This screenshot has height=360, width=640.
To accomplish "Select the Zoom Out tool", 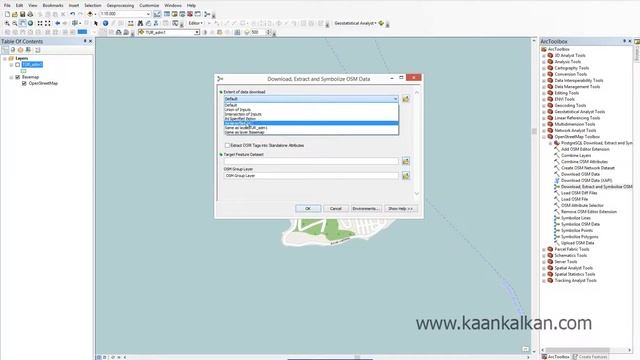I will [15, 23].
